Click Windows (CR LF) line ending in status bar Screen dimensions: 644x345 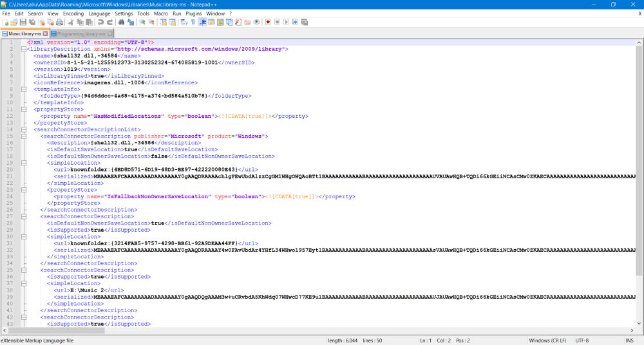click(547, 340)
